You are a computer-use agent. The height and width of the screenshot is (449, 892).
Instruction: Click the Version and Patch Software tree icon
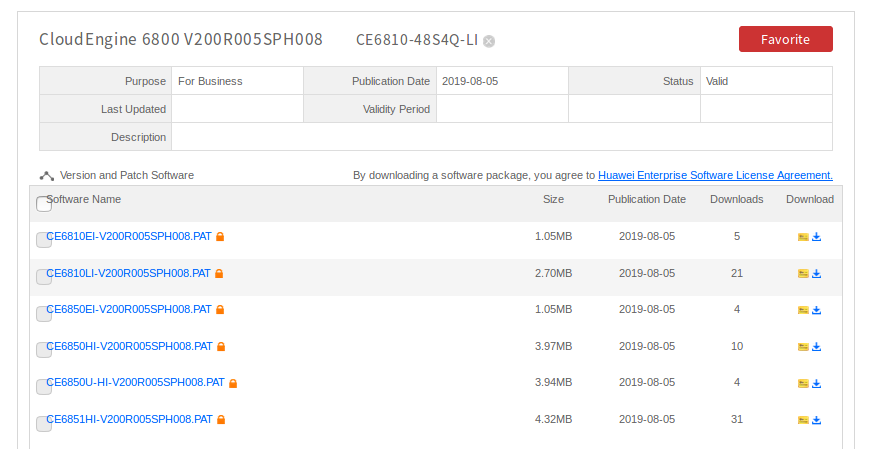click(x=46, y=176)
